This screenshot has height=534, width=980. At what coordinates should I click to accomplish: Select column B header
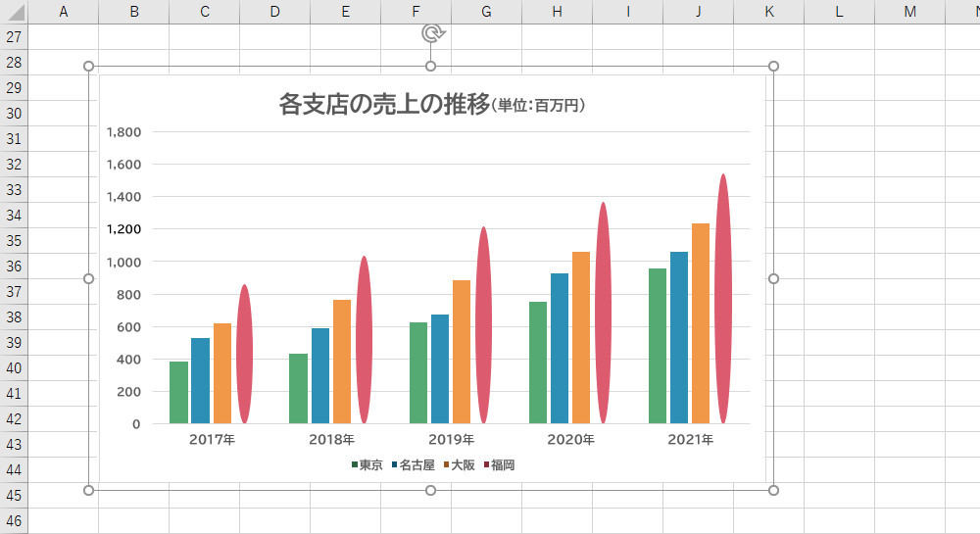point(133,12)
